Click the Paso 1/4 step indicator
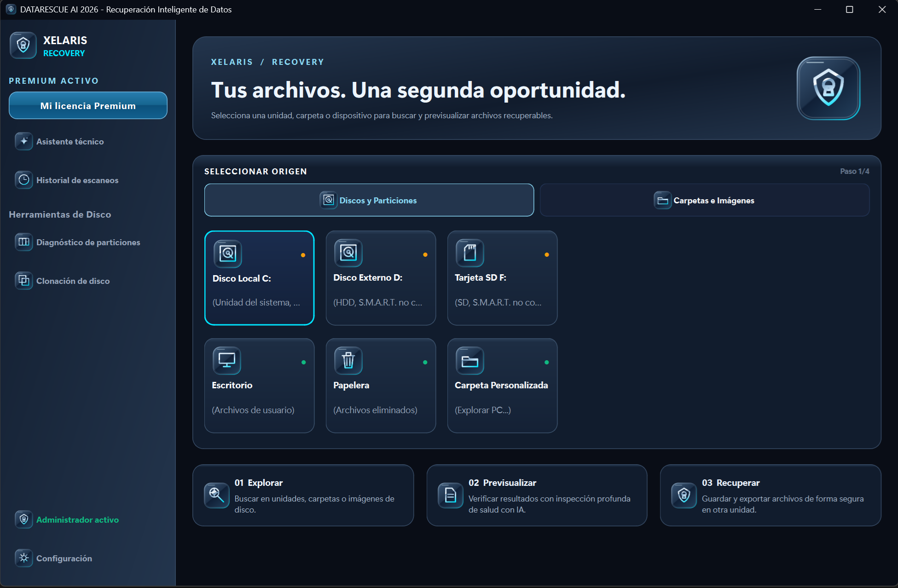This screenshot has width=898, height=588. pyautogui.click(x=855, y=171)
